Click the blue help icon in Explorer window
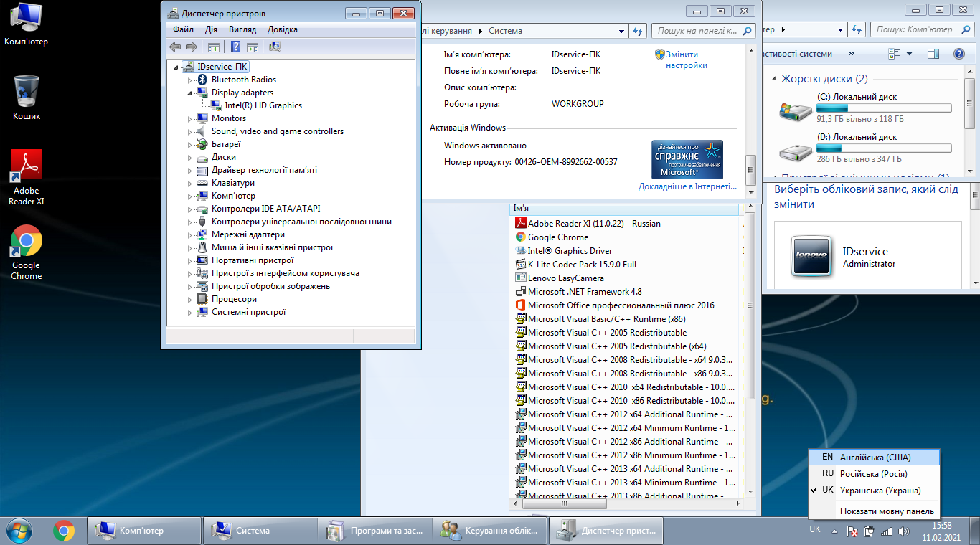The image size is (980, 545). coord(958,54)
